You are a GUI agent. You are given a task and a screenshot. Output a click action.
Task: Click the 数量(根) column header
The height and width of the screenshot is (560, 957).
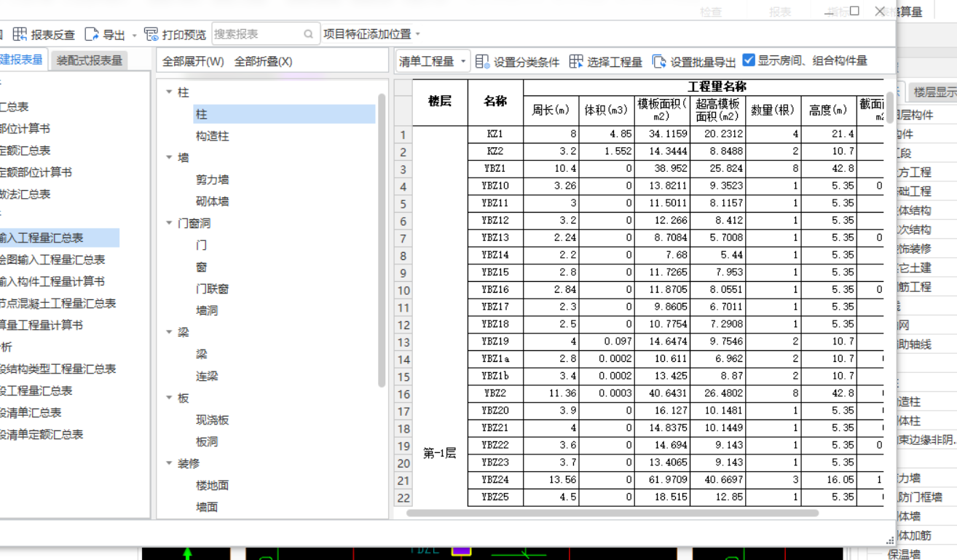click(x=773, y=111)
